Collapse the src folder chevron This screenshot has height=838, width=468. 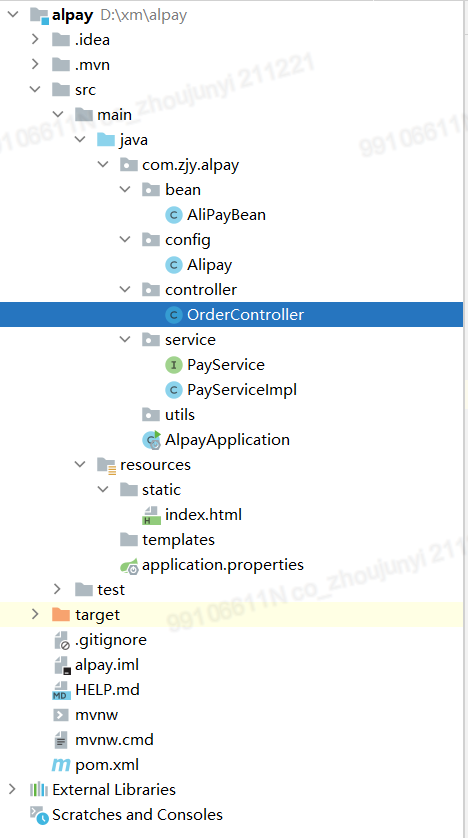pos(35,90)
